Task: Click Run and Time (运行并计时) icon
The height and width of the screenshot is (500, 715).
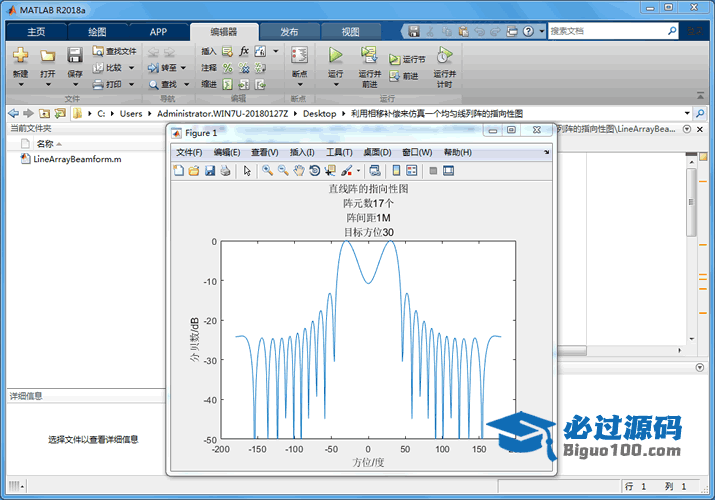Action: [x=444, y=56]
